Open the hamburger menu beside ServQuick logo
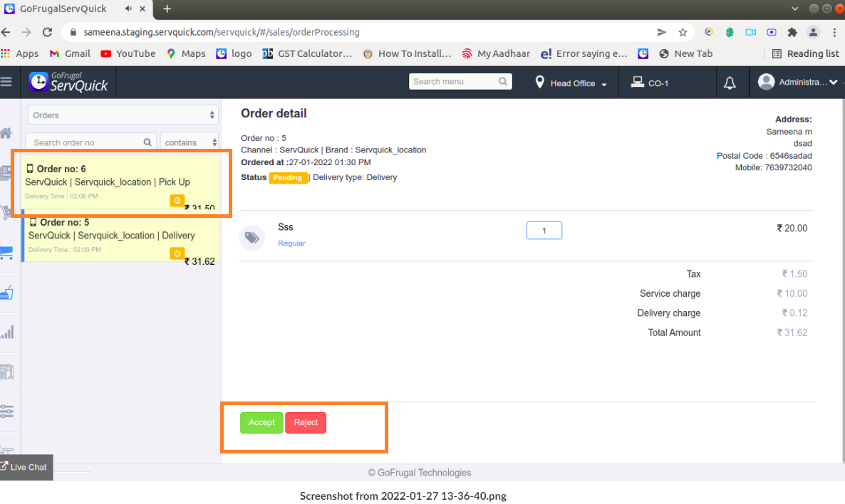845x504 pixels. 6,82
